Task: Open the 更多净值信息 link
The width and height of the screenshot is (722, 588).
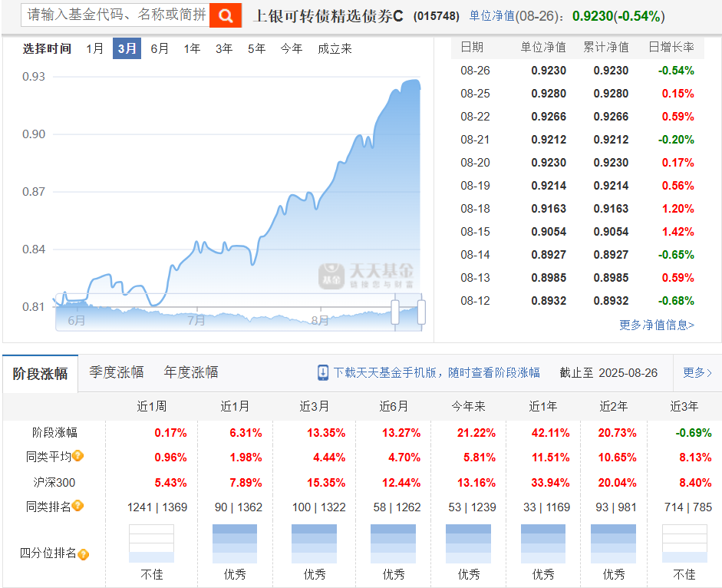Action: tap(657, 325)
